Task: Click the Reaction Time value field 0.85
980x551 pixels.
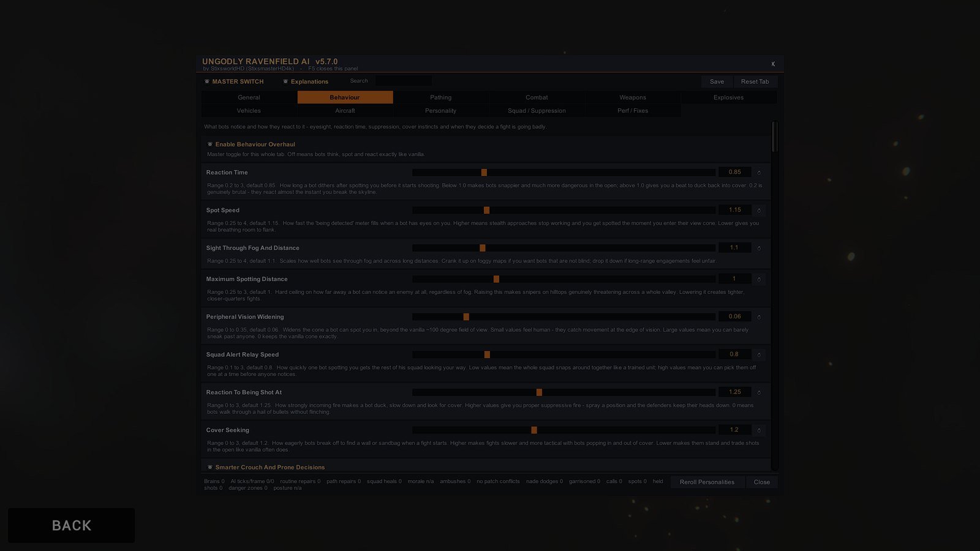Action: tap(735, 172)
